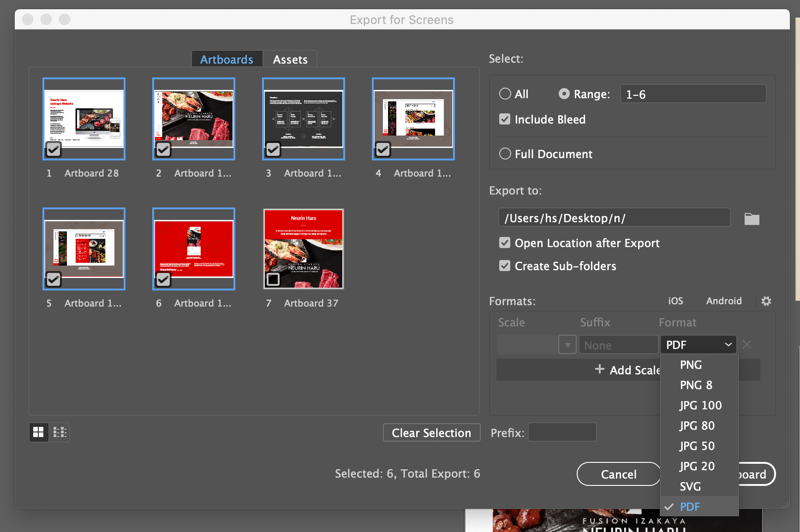The height and width of the screenshot is (532, 800).
Task: Add iOS scale presets
Action: click(675, 301)
